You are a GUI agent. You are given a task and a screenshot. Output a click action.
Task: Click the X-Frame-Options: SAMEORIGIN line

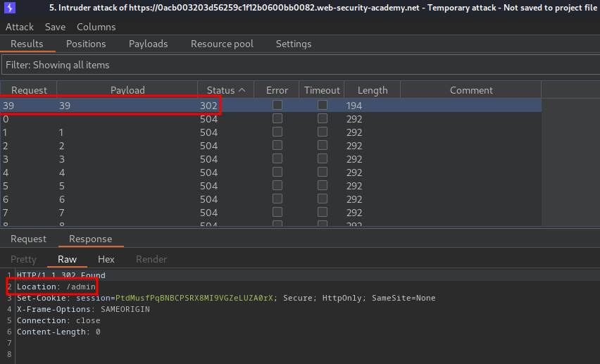[x=83, y=309]
